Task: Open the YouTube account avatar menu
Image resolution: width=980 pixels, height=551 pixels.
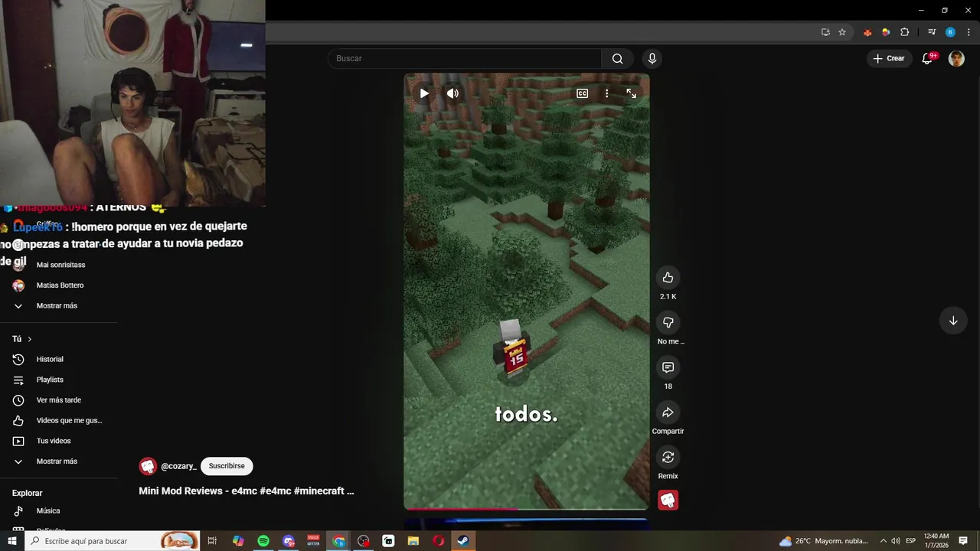Action: point(956,58)
